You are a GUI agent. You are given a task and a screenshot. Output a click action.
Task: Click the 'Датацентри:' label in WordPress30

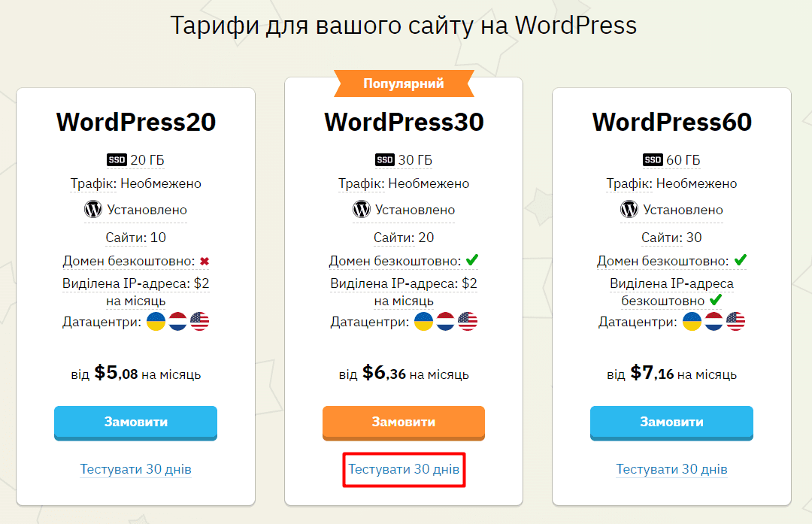tap(370, 322)
